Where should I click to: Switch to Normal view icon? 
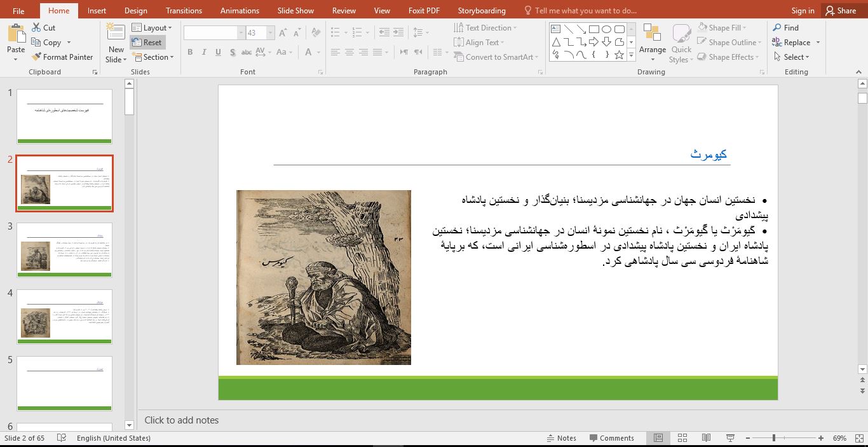658,438
